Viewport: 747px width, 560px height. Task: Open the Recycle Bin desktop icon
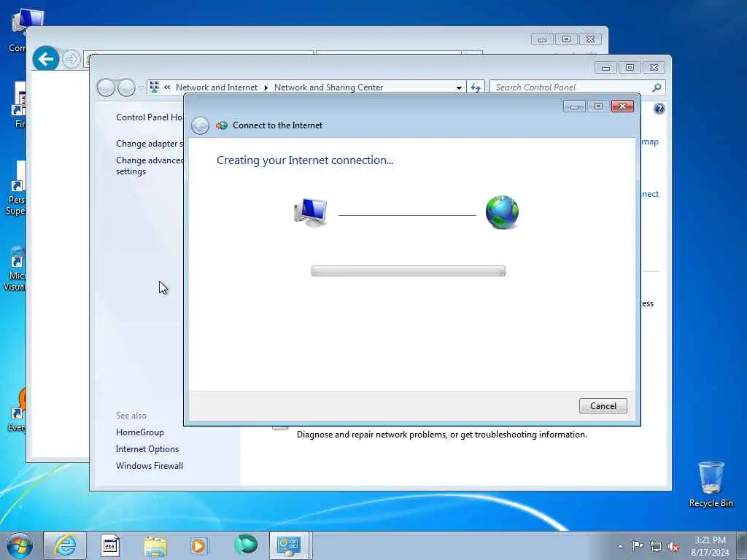[x=711, y=484]
